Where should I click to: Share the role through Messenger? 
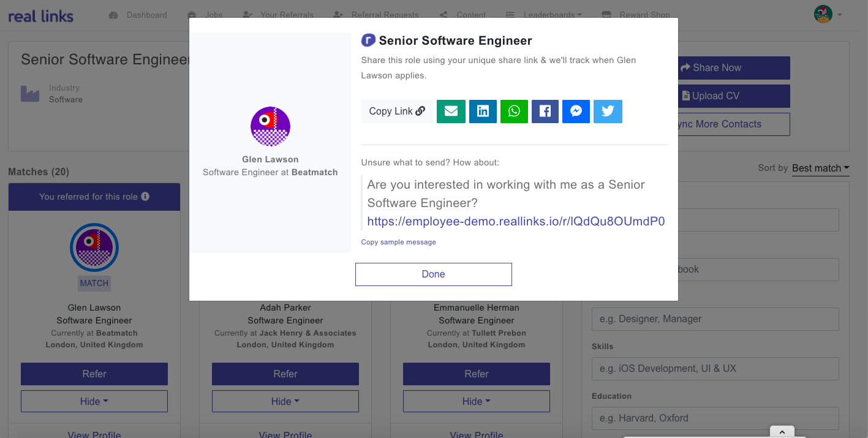click(x=576, y=111)
